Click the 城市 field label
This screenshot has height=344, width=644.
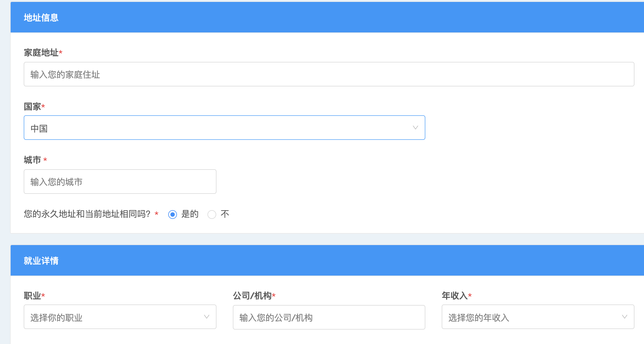pyautogui.click(x=32, y=160)
